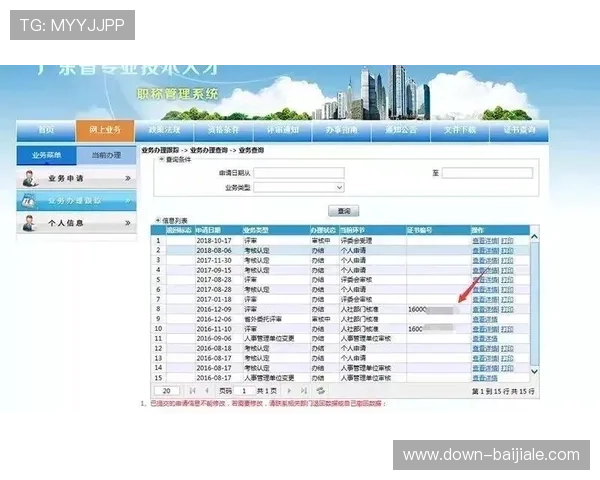The width and height of the screenshot is (600, 480).
Task: Go to first page pager icon
Action: coord(192,391)
